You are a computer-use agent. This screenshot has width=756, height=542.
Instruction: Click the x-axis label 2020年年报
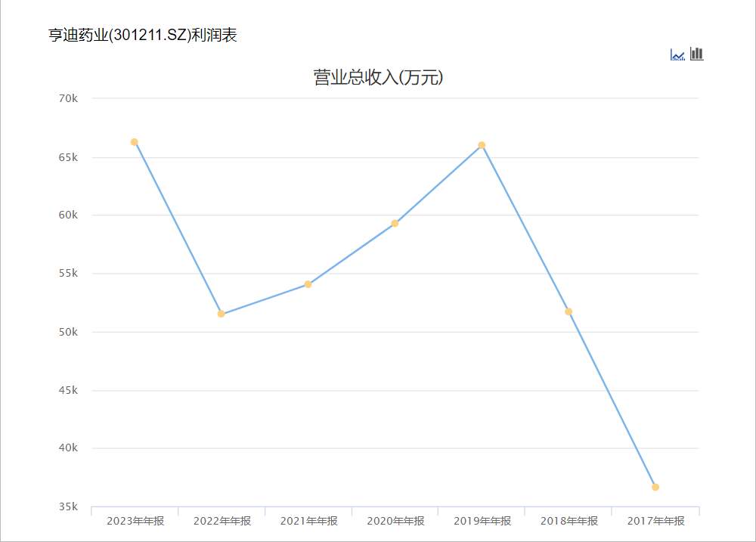pyautogui.click(x=396, y=522)
